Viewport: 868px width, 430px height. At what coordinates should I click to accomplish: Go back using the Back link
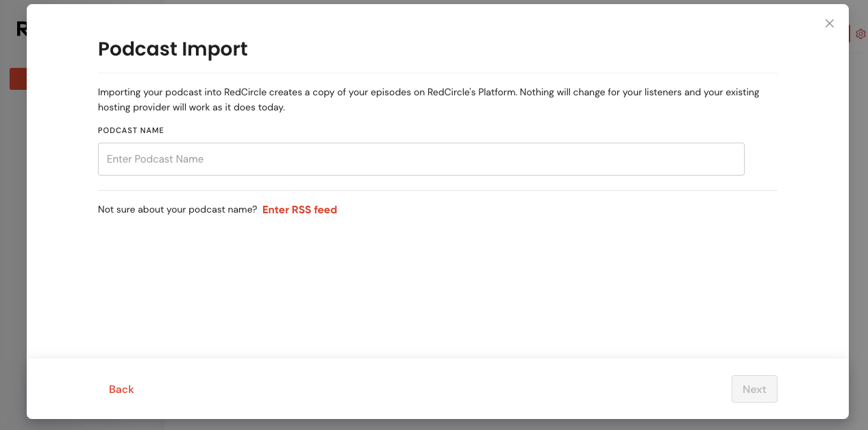point(121,390)
